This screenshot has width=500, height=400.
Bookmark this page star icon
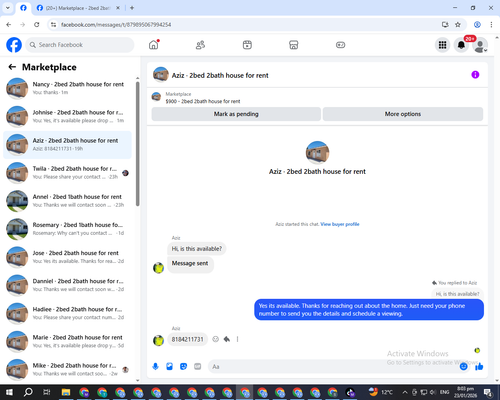coord(458,25)
